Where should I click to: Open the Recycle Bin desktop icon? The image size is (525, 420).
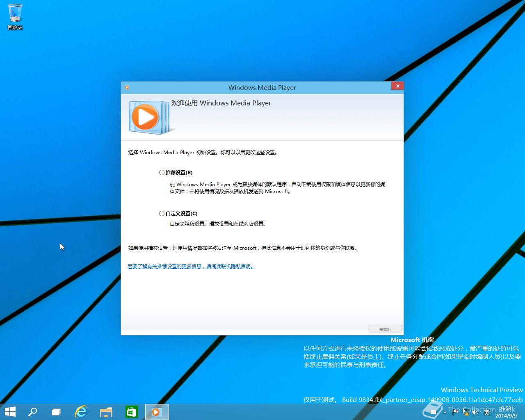[15, 16]
